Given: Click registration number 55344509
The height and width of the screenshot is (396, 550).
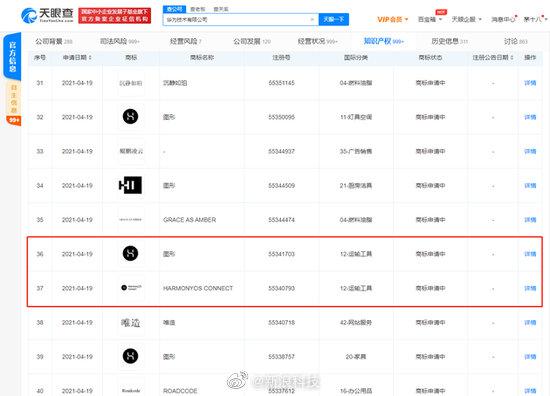Looking at the screenshot, I should pyautogui.click(x=282, y=186).
